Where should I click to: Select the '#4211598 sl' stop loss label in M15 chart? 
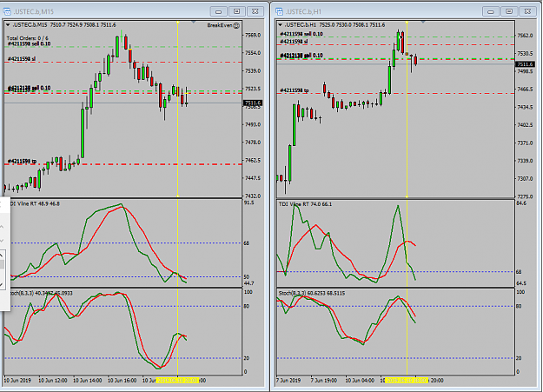pyautogui.click(x=22, y=59)
